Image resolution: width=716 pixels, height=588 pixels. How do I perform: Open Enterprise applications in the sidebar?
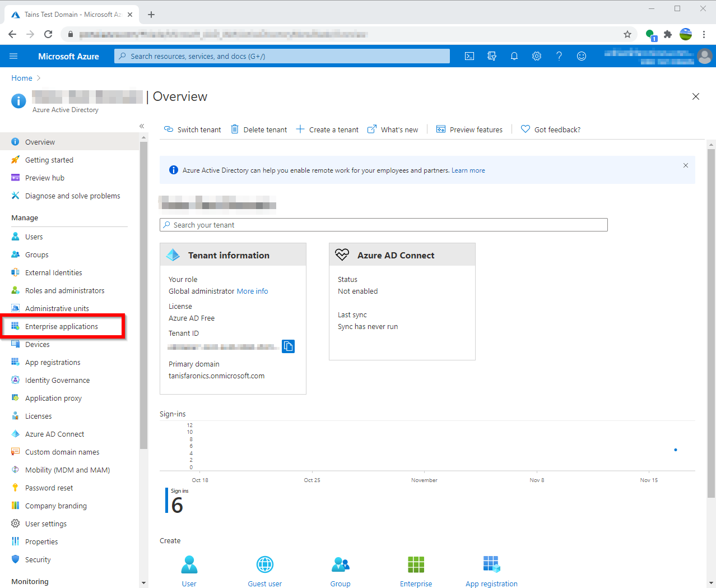pos(62,327)
